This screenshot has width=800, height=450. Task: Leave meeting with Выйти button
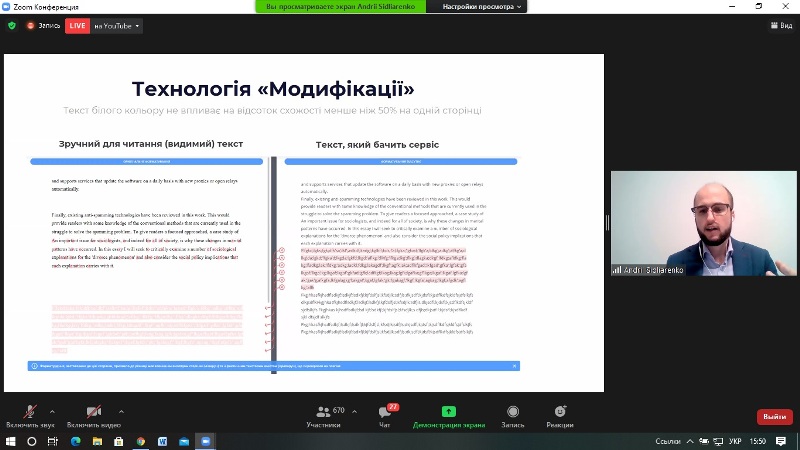tap(774, 416)
